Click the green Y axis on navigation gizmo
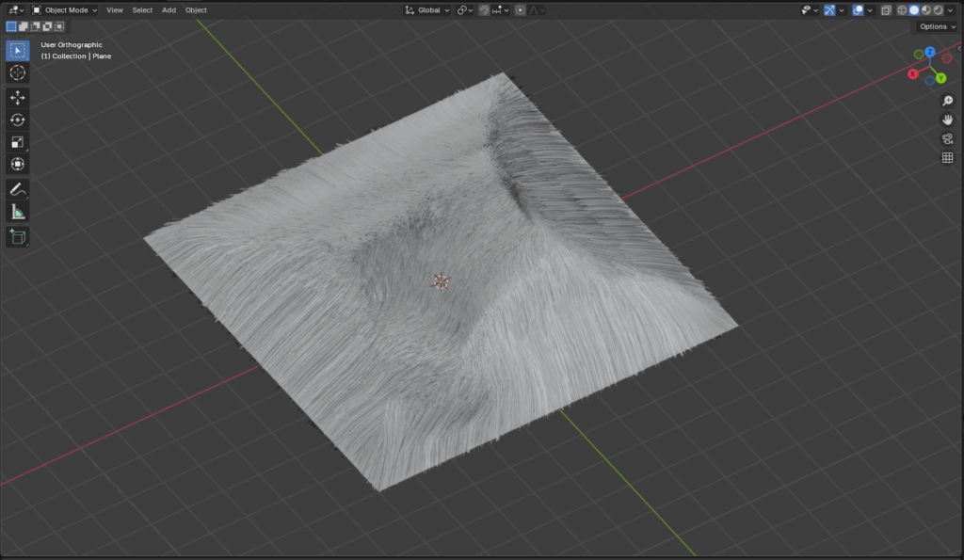Image resolution: width=964 pixels, height=560 pixels. point(940,78)
